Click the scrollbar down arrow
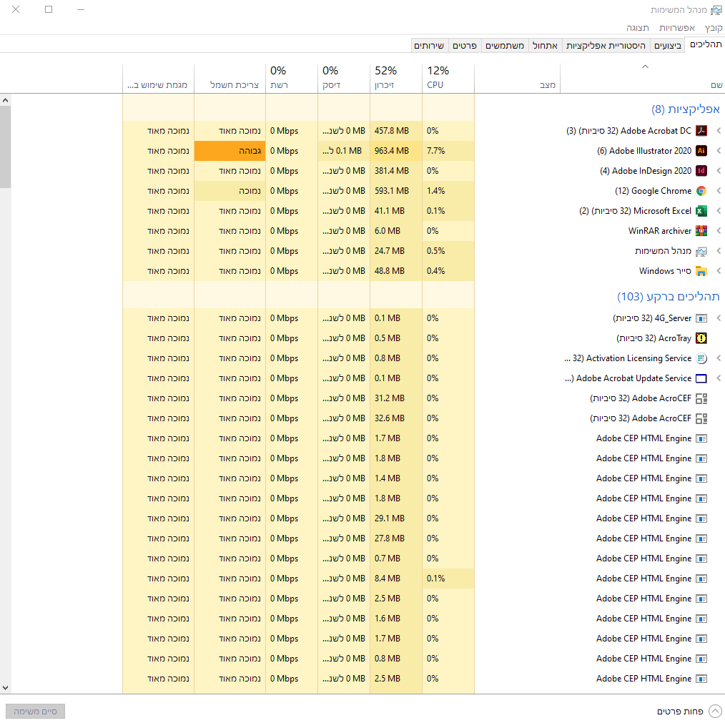The height and width of the screenshot is (728, 725). [5, 688]
